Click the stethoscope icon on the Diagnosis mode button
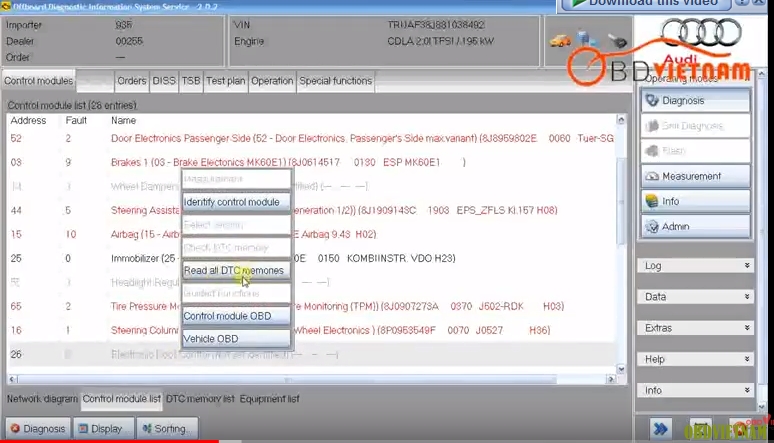 click(652, 100)
